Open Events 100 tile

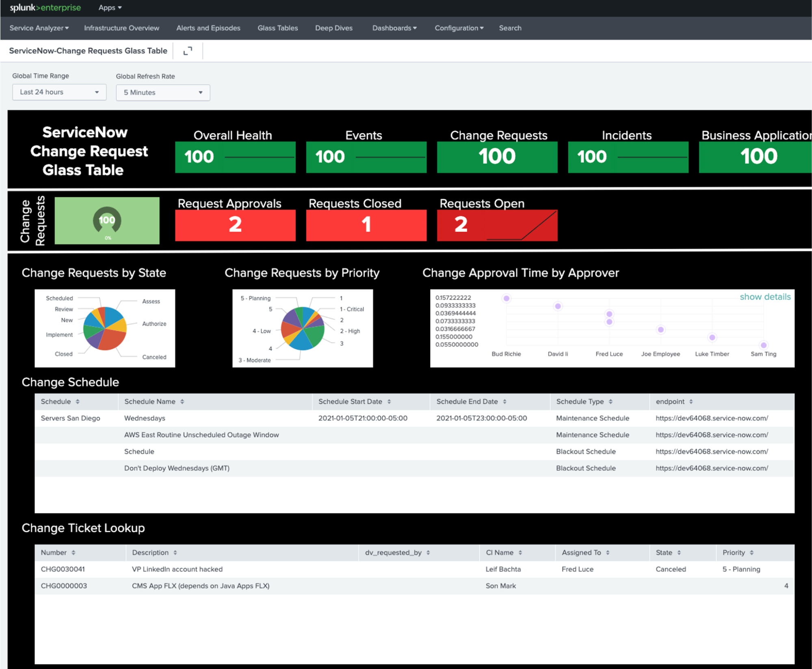tap(366, 157)
